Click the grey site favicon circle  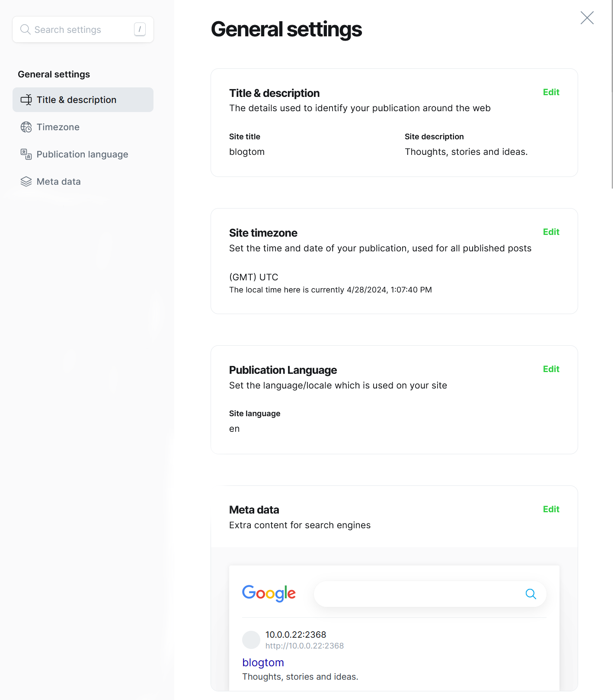[x=251, y=640]
